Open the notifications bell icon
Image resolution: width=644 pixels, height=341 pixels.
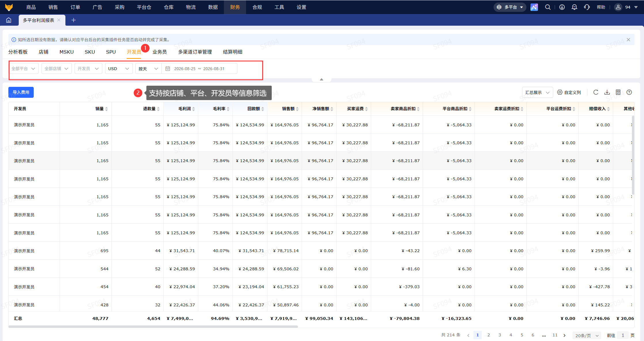[574, 7]
